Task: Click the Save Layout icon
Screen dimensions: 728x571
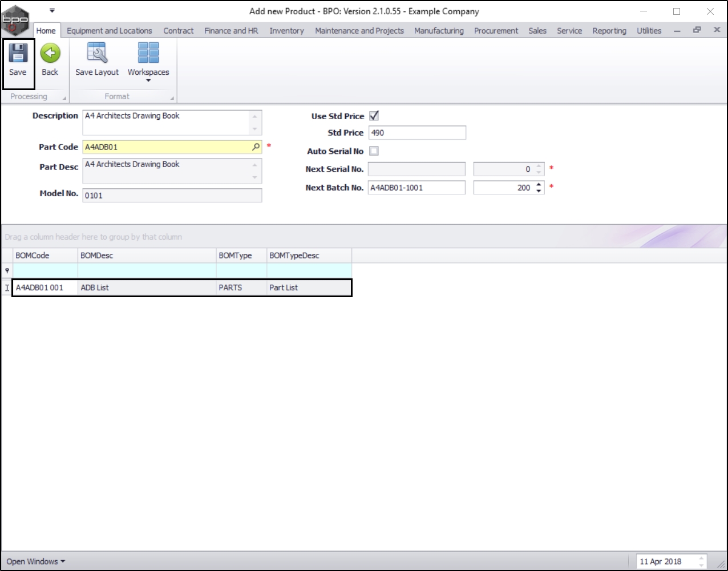Action: (x=97, y=53)
